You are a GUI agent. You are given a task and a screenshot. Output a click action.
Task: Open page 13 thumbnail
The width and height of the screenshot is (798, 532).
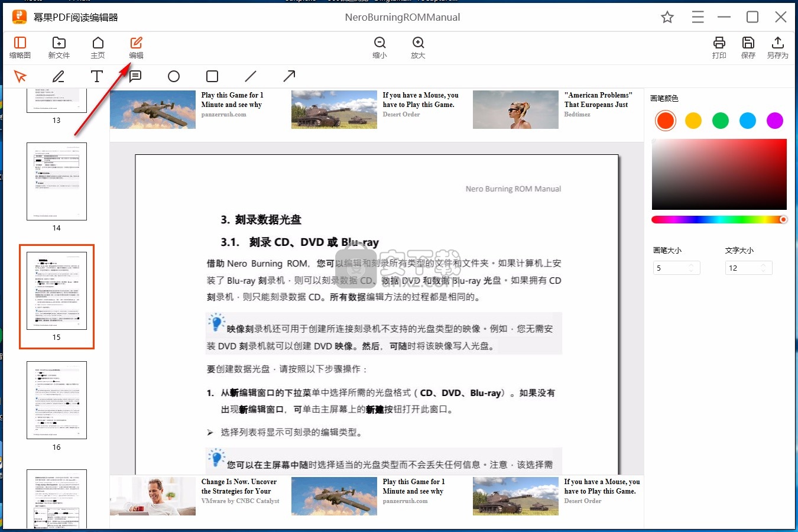tap(57, 100)
